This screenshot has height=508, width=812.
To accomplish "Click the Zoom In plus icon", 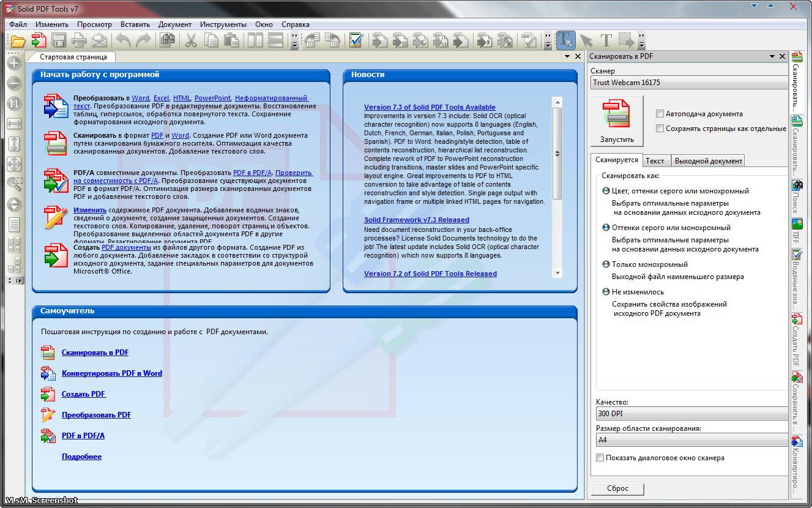I will (14, 62).
